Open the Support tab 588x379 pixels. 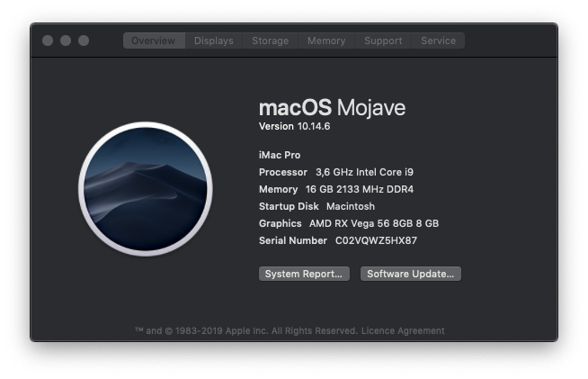point(383,41)
